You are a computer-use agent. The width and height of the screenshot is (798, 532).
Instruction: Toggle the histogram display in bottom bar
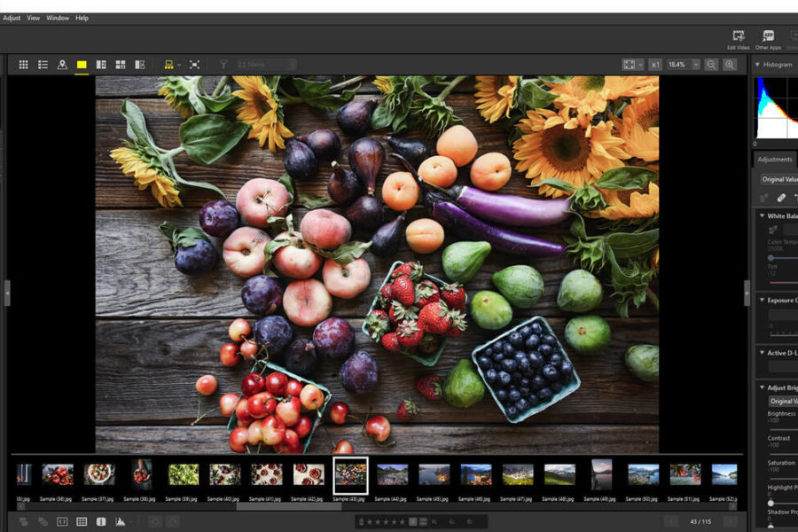coord(121,522)
